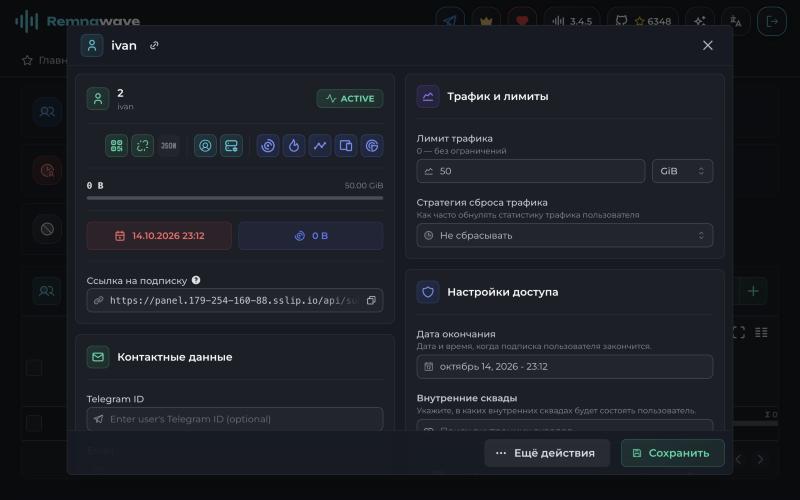
Task: Open the server nodes icon button
Action: pyautogui.click(x=231, y=146)
